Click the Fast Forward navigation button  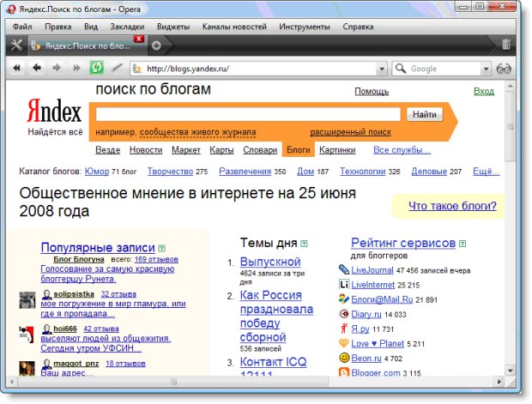(76, 68)
